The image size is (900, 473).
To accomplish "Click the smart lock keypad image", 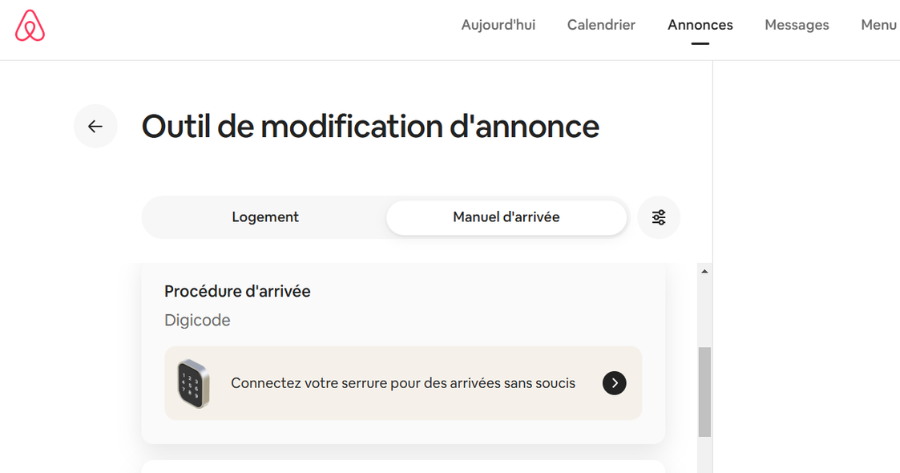I will (x=193, y=383).
